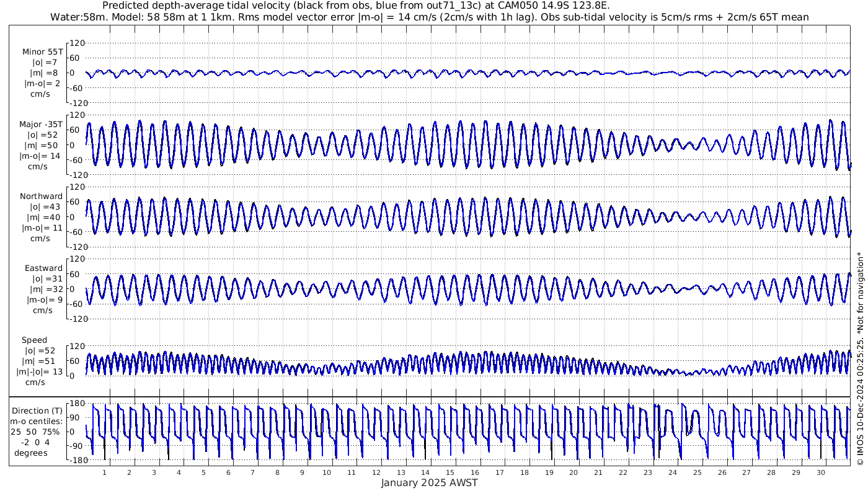
Task: Click day '11' on the date axis
Action: tap(352, 472)
